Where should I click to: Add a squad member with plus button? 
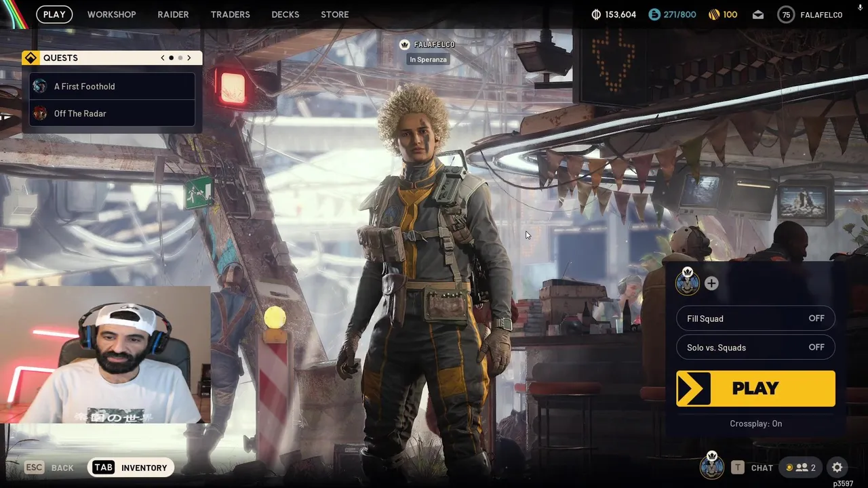pos(711,283)
